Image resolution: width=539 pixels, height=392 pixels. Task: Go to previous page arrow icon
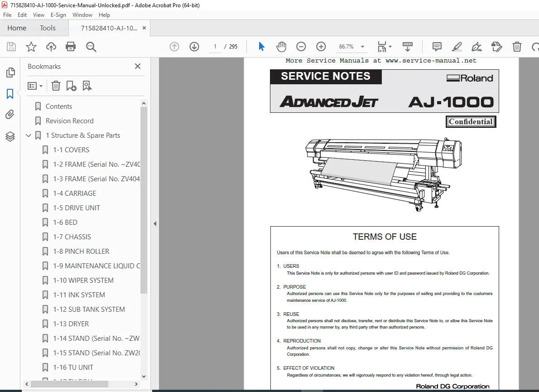tap(174, 46)
